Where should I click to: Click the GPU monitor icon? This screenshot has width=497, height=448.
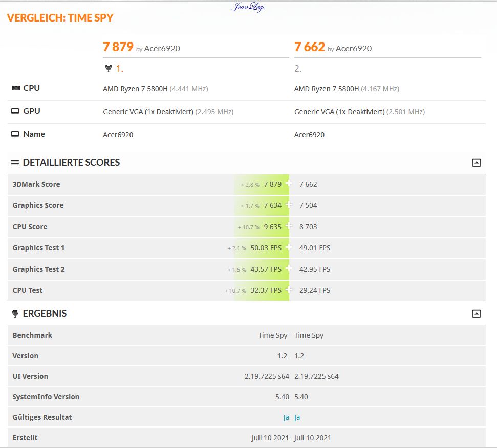(x=15, y=111)
